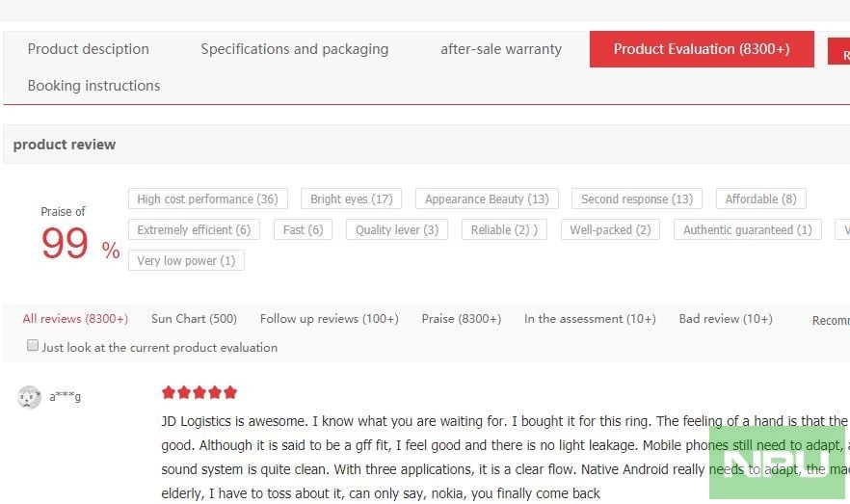Select the Bright eyes (17) tag
850x504 pixels.
tap(351, 199)
